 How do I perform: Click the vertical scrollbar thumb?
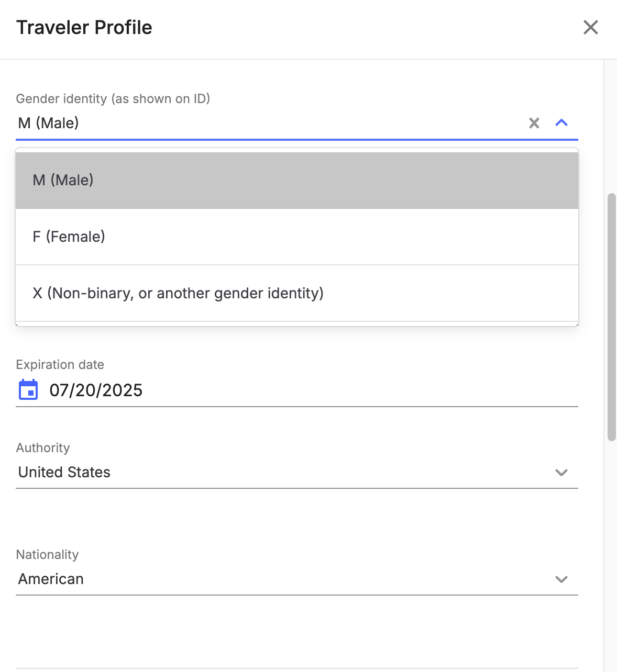[x=611, y=317]
